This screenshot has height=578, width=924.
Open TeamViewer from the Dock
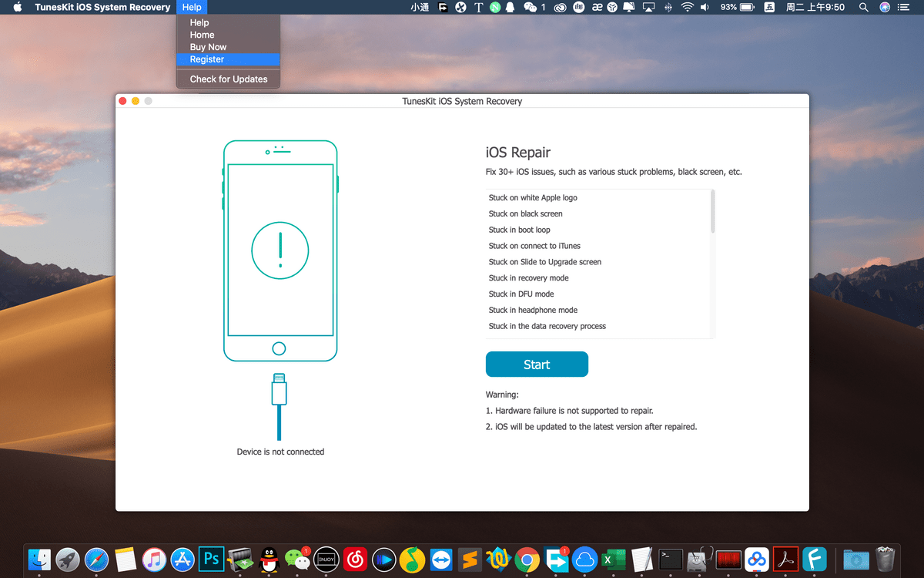coord(441,559)
